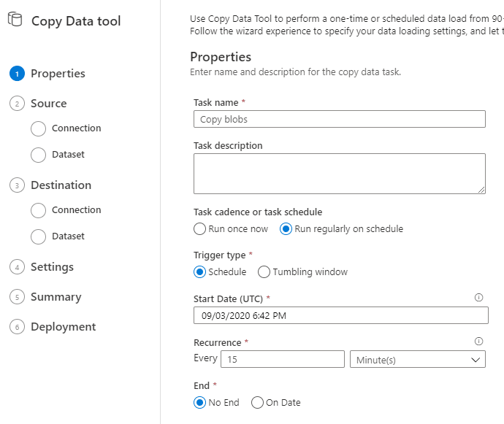Viewport: 504px width, 424px height.
Task: Click the Copy Data tool icon
Action: pyautogui.click(x=15, y=19)
